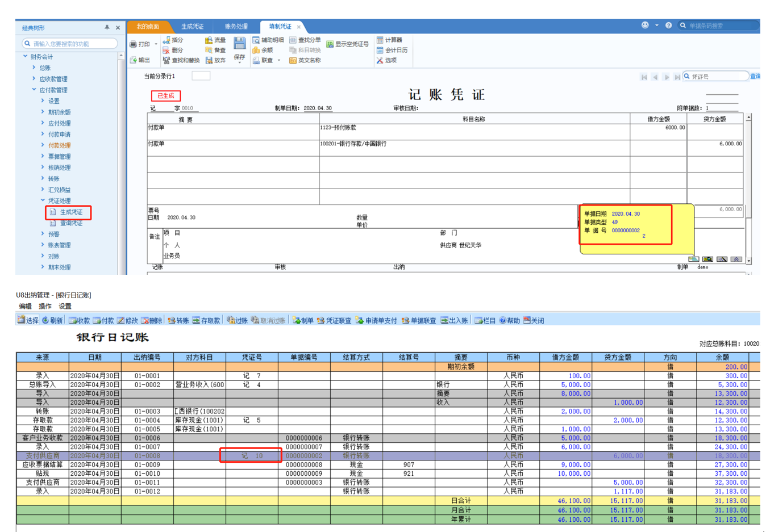
Task: Select 查询凭证 in the left tree
Action: tap(71, 223)
